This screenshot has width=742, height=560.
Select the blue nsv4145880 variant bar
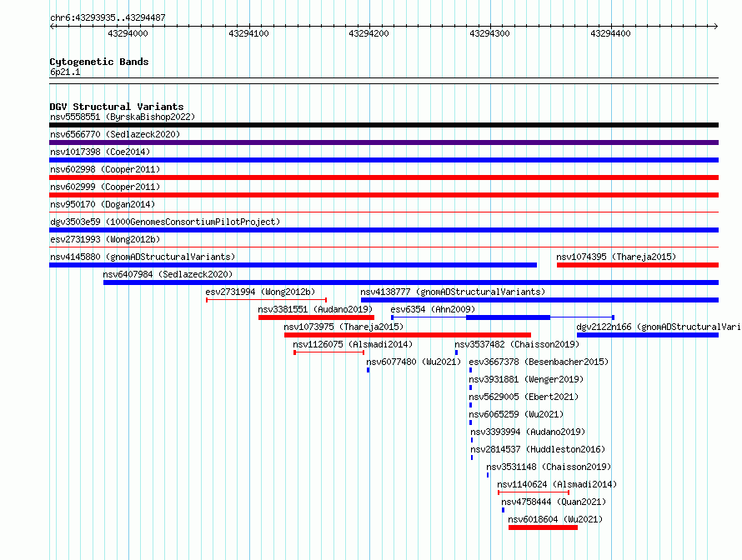coord(293,265)
